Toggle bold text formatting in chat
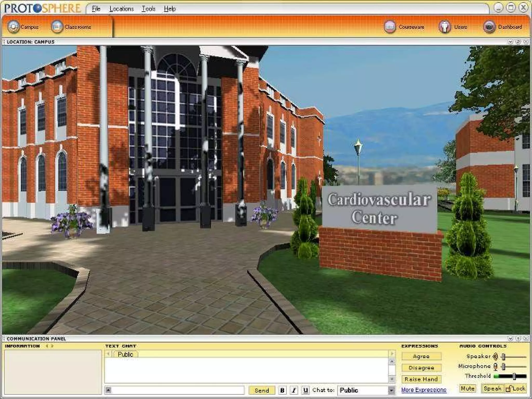The width and height of the screenshot is (532, 399). [282, 390]
